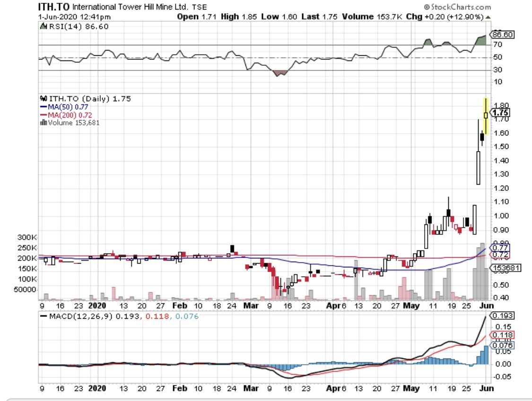This screenshot has width=532, height=401.
Task: Click the 0.118 signal value tag
Action: [x=502, y=335]
